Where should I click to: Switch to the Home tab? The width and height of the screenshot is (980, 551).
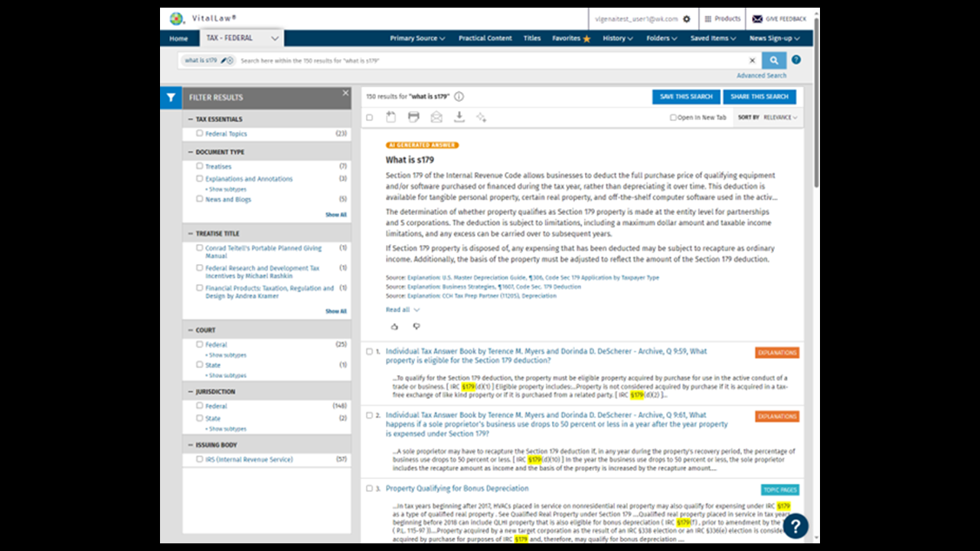(178, 37)
